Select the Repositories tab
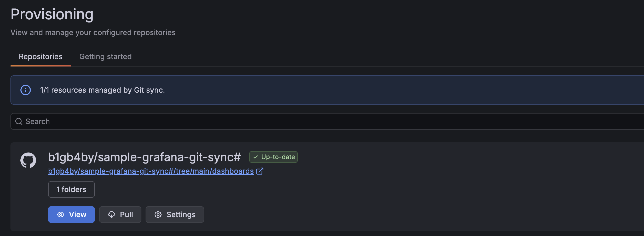Image resolution: width=644 pixels, height=236 pixels. (41, 57)
